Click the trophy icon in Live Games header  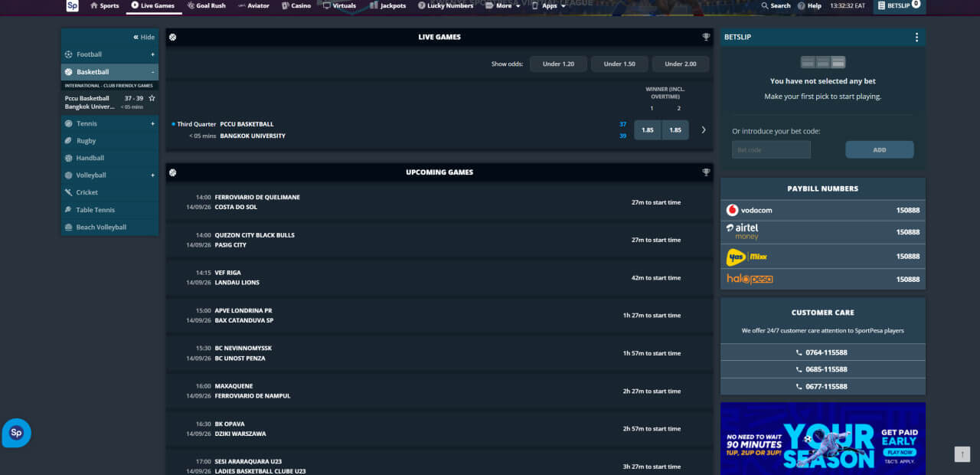(706, 37)
